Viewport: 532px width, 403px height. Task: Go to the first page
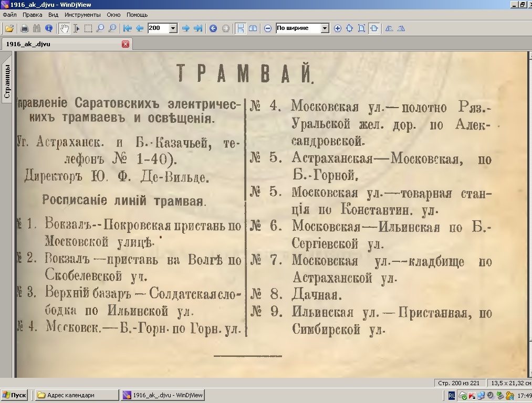128,28
